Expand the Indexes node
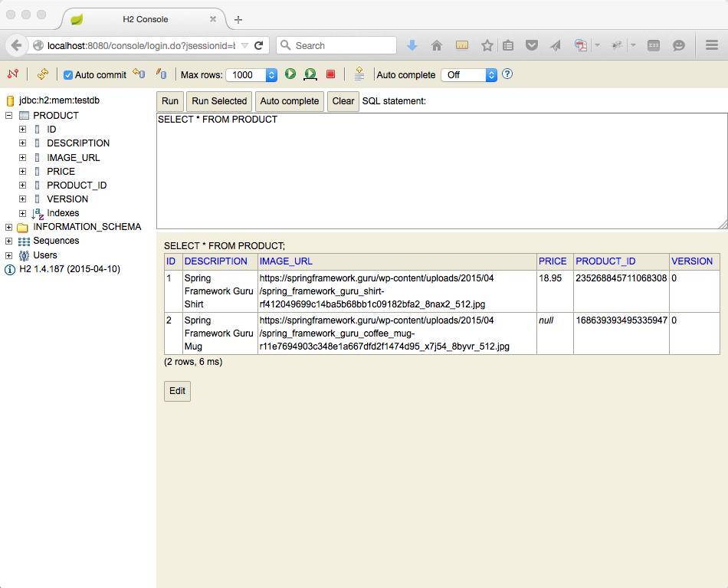728x588 pixels. click(x=22, y=213)
